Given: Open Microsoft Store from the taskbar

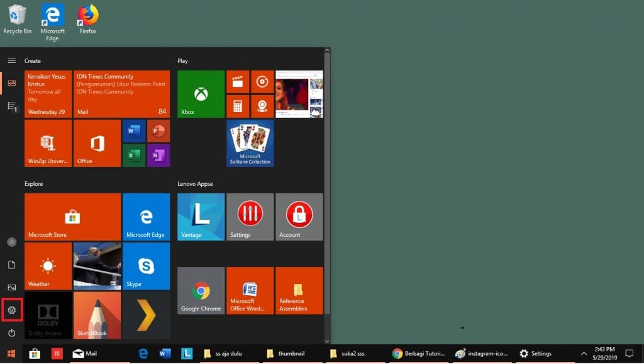Looking at the screenshot, I should coord(35,354).
